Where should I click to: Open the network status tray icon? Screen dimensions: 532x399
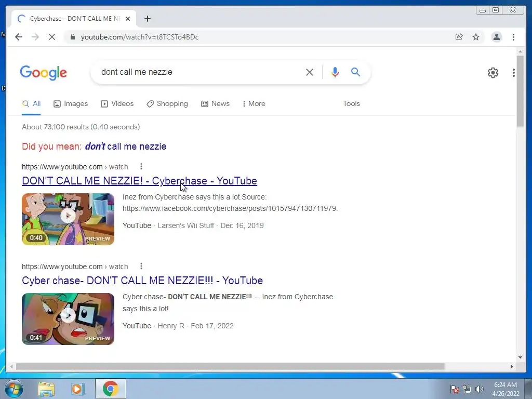pyautogui.click(x=467, y=389)
